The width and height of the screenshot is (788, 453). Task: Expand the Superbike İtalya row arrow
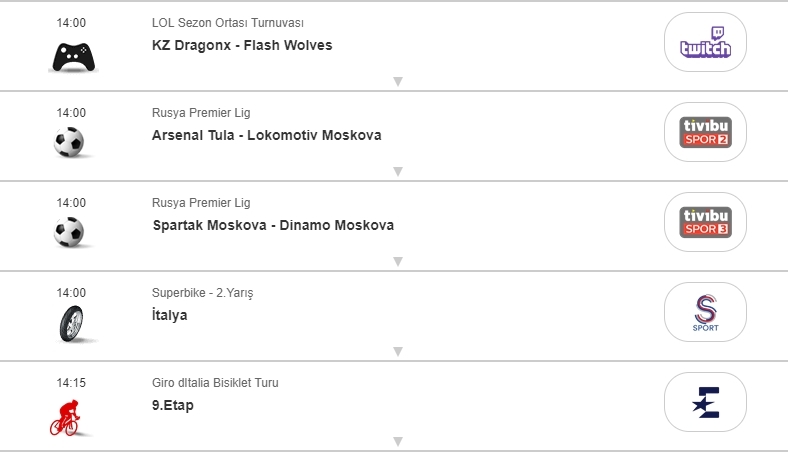pos(397,351)
